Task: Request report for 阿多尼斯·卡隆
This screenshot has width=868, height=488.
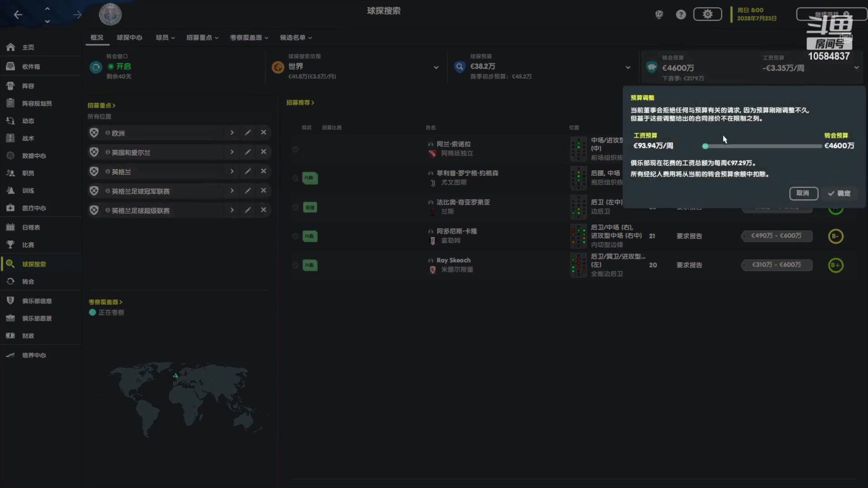Action: click(689, 236)
